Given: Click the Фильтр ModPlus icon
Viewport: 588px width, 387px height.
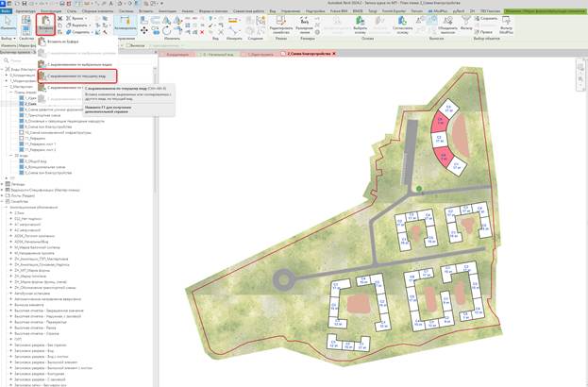Looking at the screenshot, I should 506,25.
